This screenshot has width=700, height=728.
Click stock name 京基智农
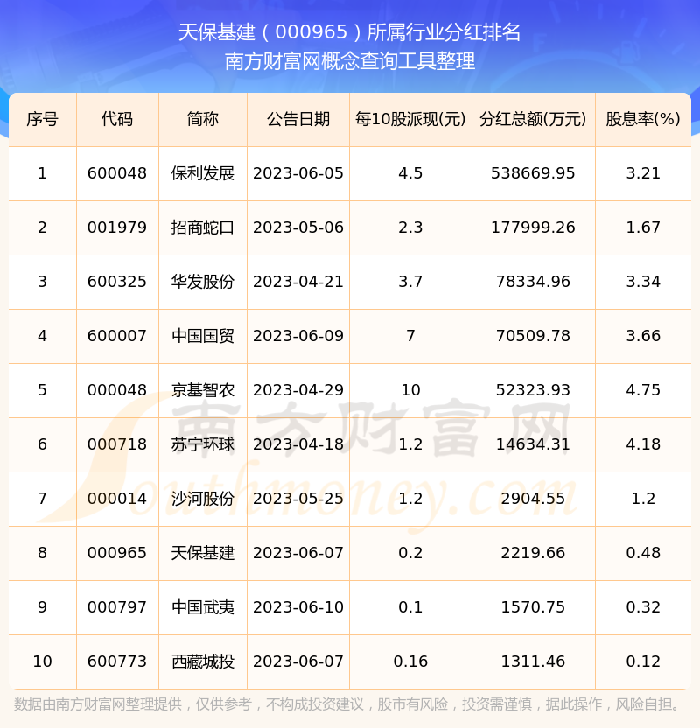[x=203, y=390]
